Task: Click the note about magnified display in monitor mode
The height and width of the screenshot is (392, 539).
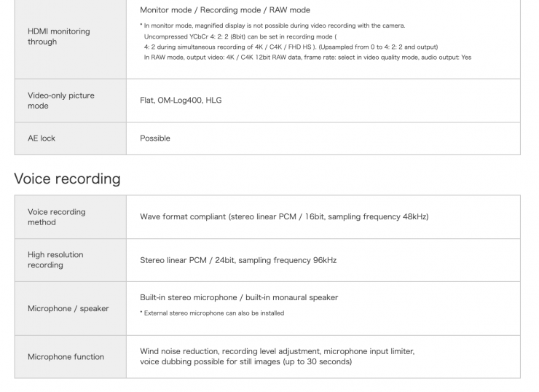Action: pos(272,26)
